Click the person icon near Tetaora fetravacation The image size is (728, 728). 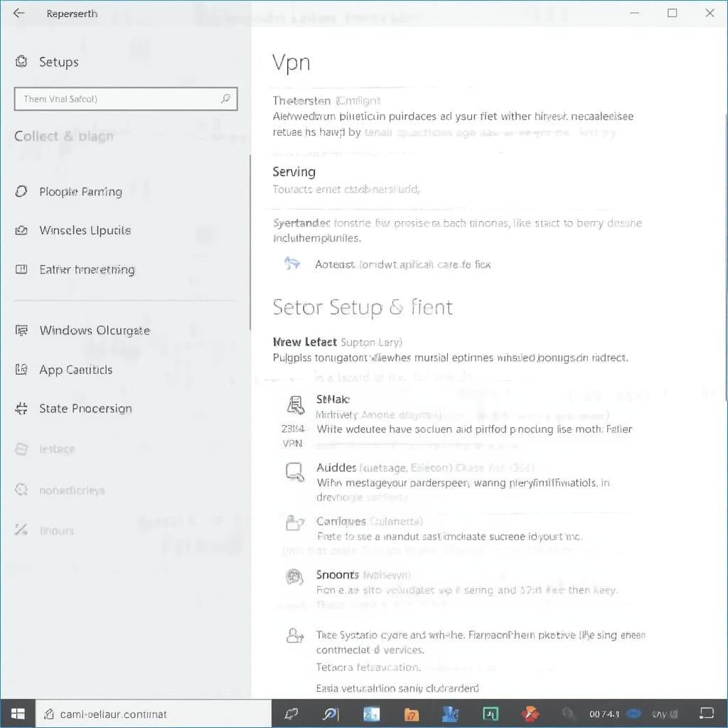click(x=294, y=636)
